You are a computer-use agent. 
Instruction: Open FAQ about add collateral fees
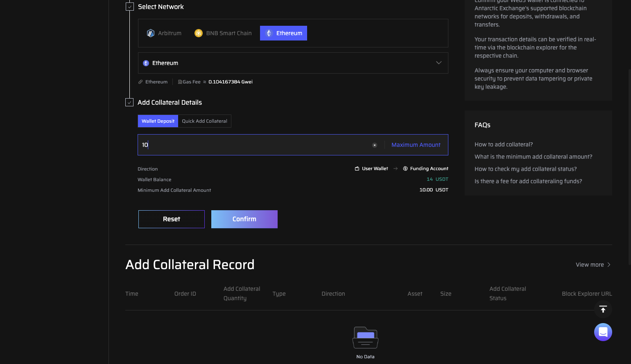[x=528, y=181]
